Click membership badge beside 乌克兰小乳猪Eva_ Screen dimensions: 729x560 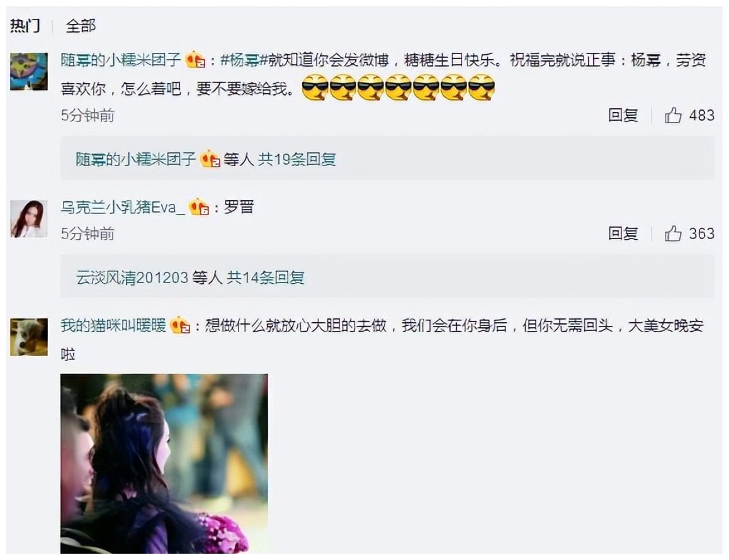(x=198, y=207)
